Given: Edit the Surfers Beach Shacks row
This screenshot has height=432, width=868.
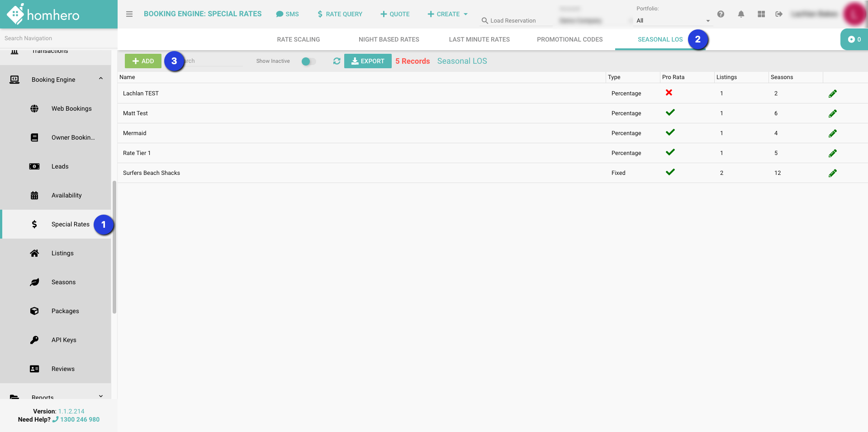Looking at the screenshot, I should [x=832, y=173].
